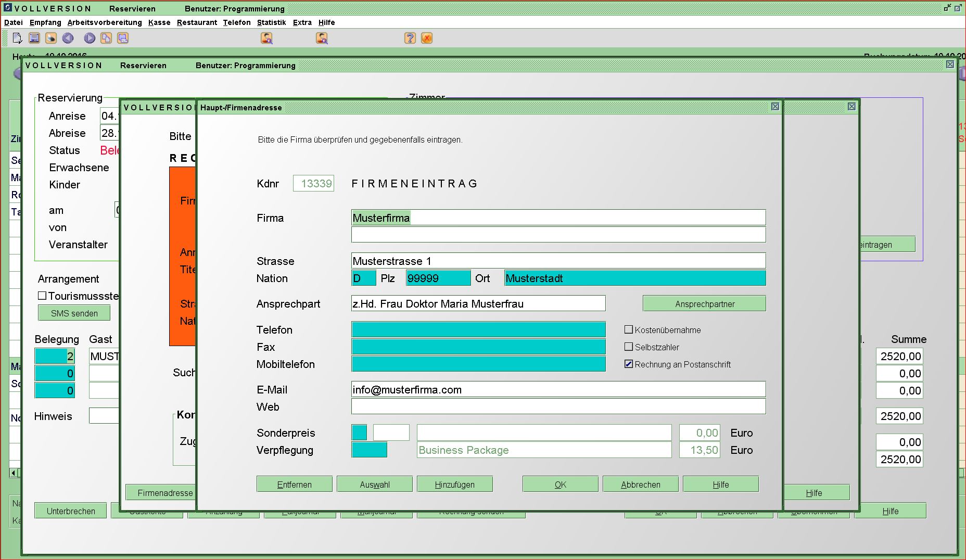This screenshot has width=966, height=560.
Task: Click the Verpflegung price 13,50 field
Action: pos(700,450)
